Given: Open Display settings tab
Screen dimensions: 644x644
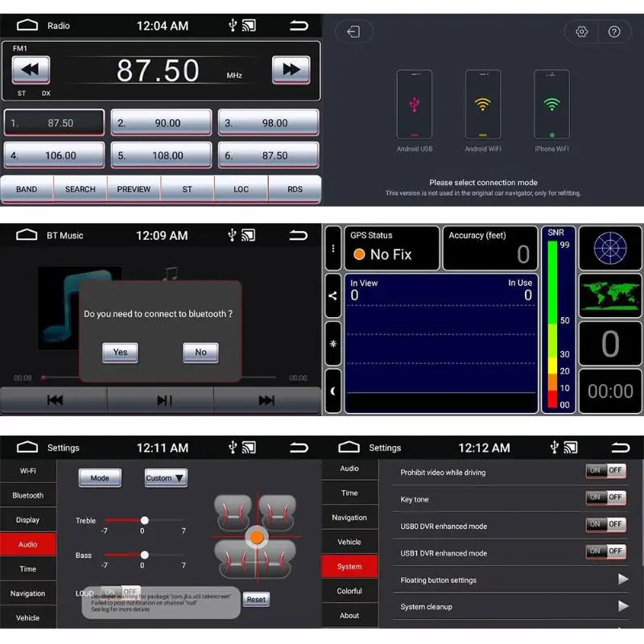Looking at the screenshot, I should coord(28,520).
